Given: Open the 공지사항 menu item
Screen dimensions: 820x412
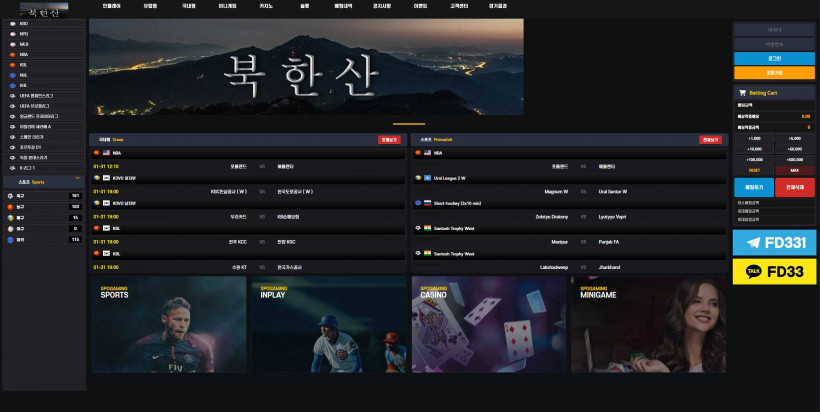Looking at the screenshot, I should (382, 6).
